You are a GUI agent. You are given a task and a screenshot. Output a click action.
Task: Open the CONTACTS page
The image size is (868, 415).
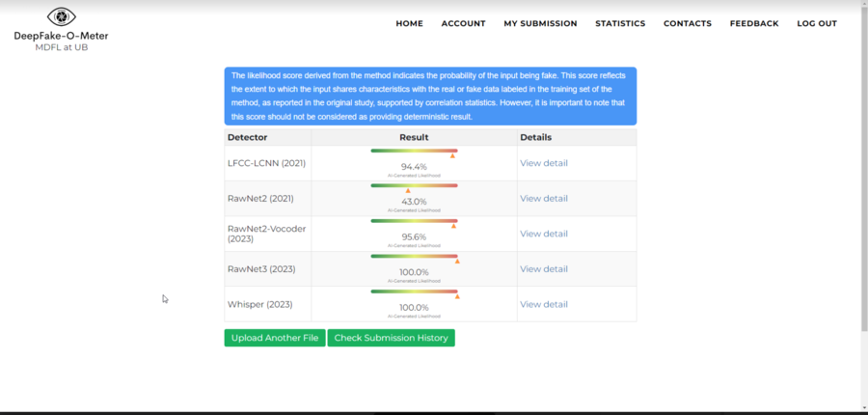688,23
